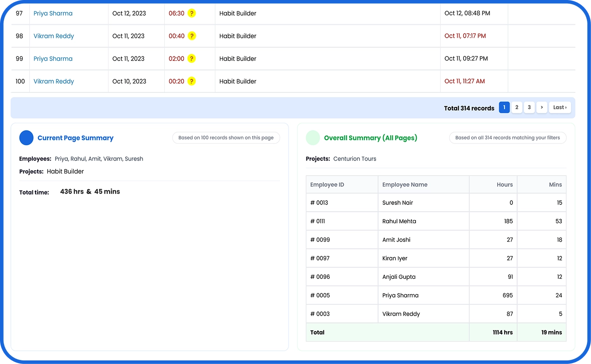Image resolution: width=591 pixels, height=364 pixels.
Task: Click the yellow question mark beside 00:40
Action: [x=192, y=36]
